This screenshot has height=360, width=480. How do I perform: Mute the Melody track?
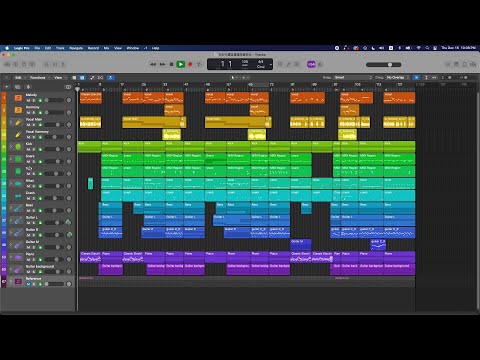pyautogui.click(x=28, y=100)
